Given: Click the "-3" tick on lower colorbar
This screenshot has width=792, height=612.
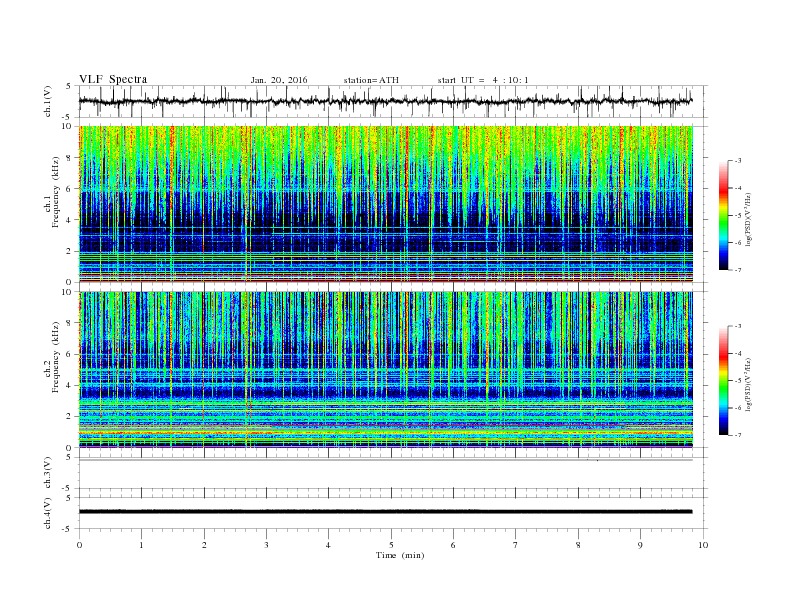Looking at the screenshot, I should [738, 326].
